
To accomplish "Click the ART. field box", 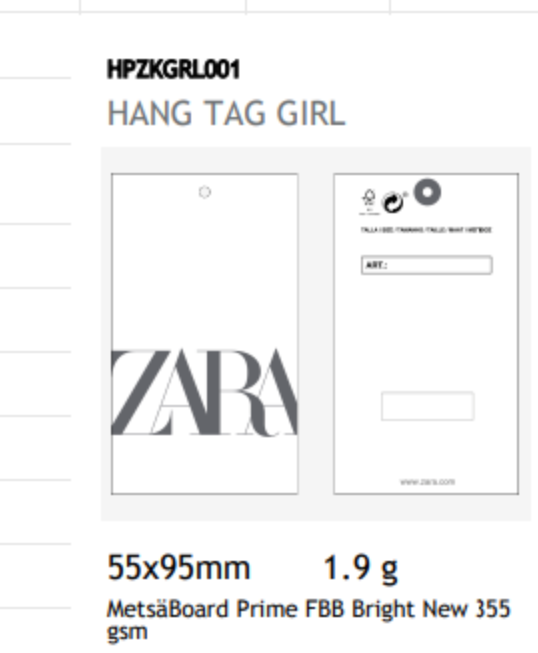I will coord(426,265).
